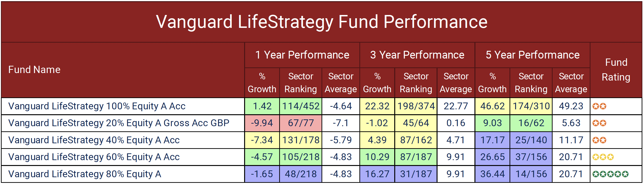Click the Fund Rating column header
Screen dimensions: 644x184
616,70
